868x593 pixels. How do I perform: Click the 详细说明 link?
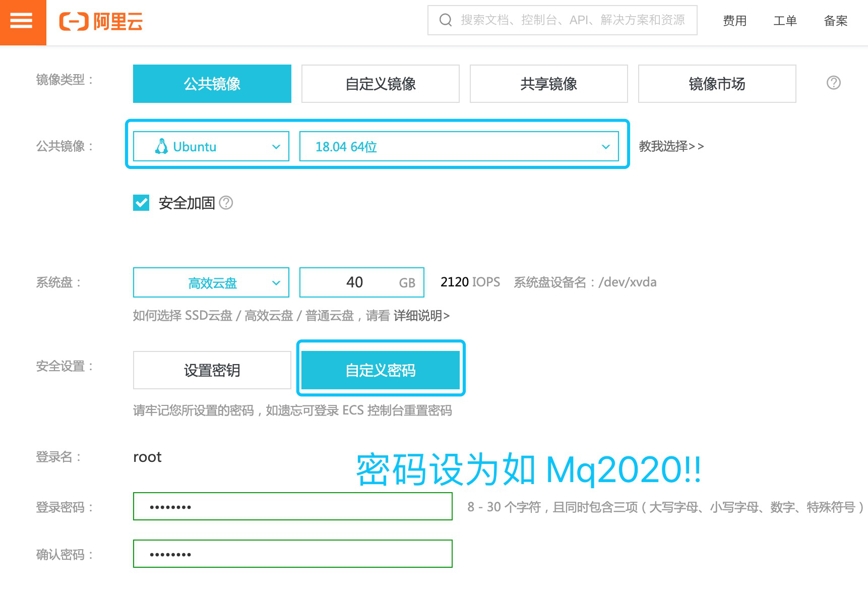coord(421,316)
